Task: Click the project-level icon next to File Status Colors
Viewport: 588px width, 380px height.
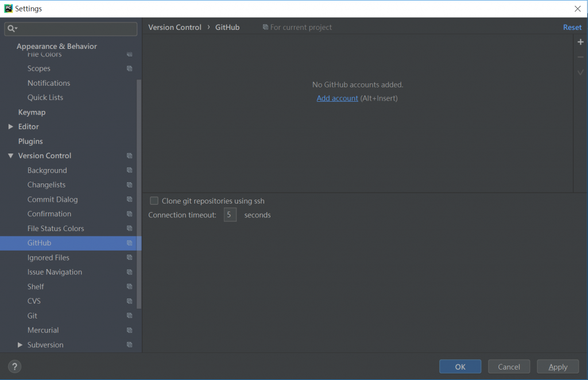Action: tap(129, 228)
